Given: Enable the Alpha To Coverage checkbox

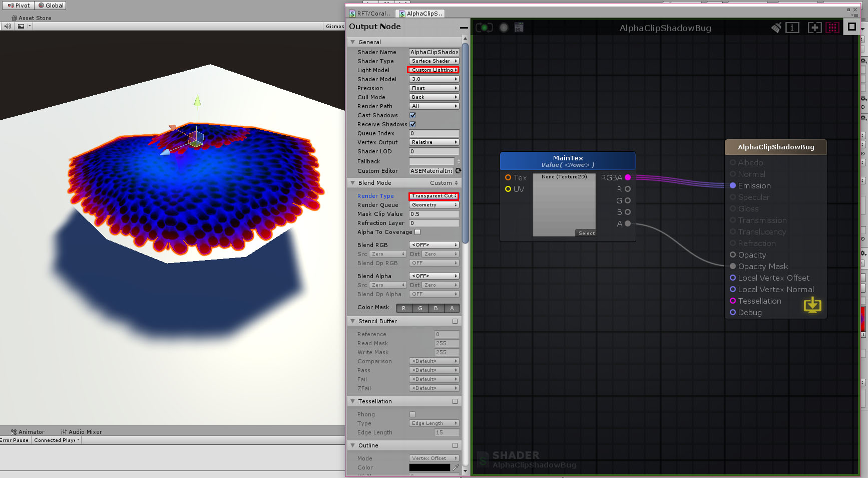Looking at the screenshot, I should click(417, 232).
